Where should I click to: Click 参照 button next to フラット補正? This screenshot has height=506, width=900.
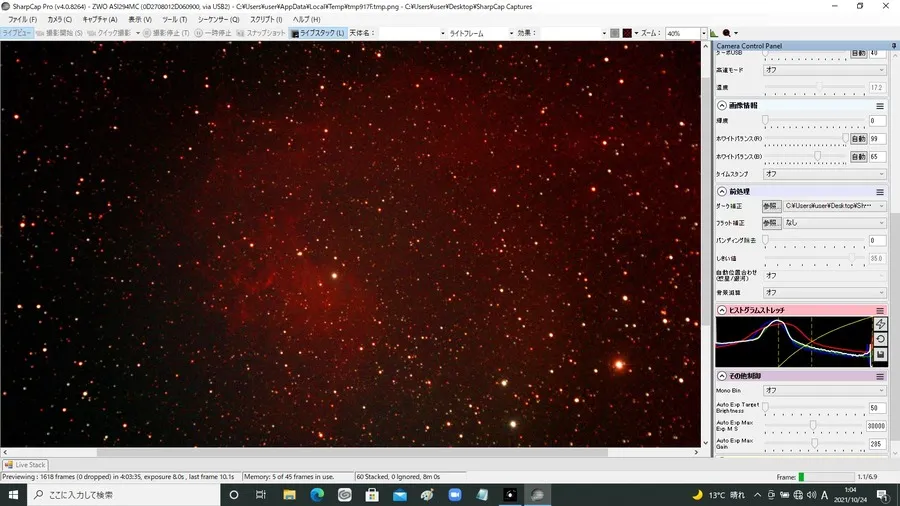(x=770, y=223)
